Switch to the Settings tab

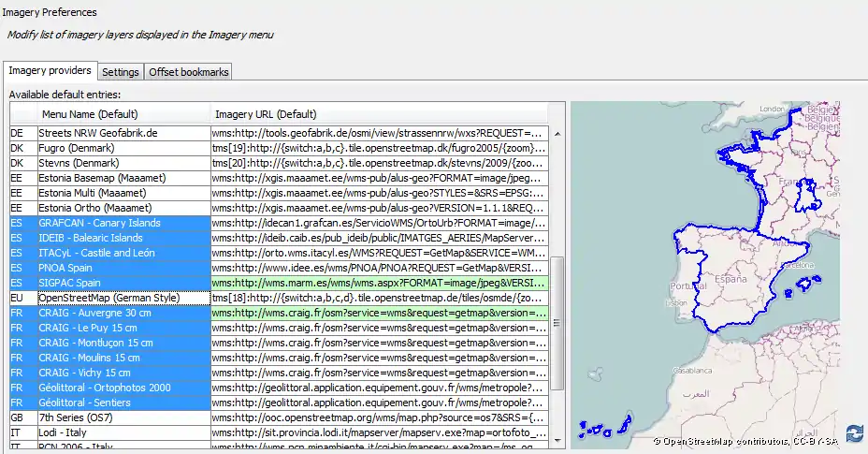[121, 72]
